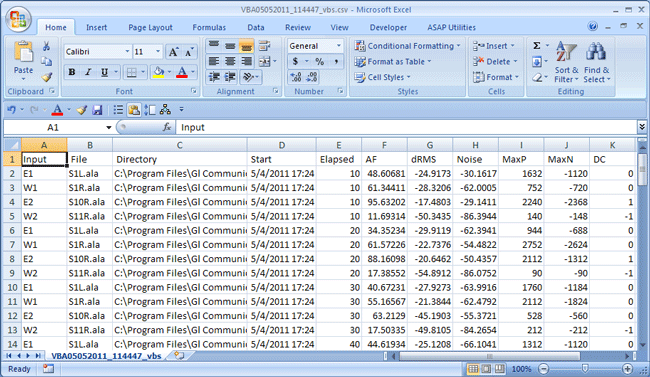The width and height of the screenshot is (650, 377).
Task: Open General number format dropdown
Action: 339,46
